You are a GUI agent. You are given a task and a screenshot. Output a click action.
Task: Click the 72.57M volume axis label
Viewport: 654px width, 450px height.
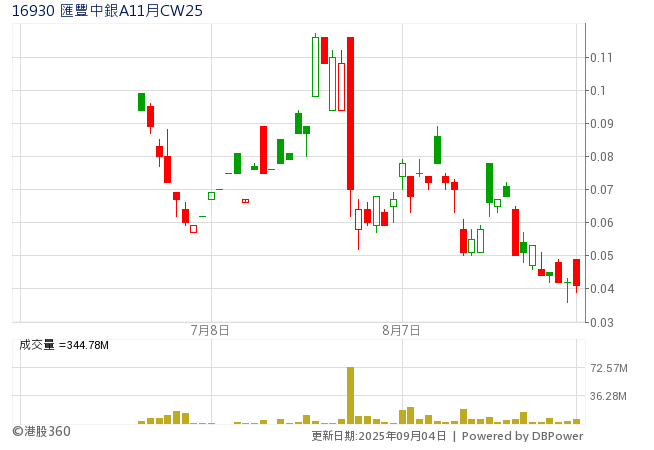[609, 368]
